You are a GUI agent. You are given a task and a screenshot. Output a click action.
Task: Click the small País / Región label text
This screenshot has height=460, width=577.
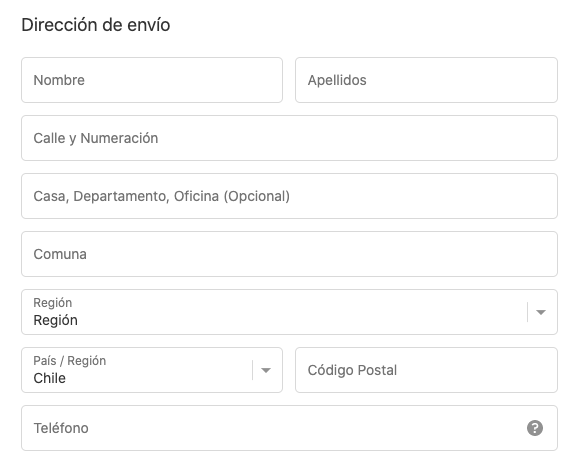pyautogui.click(x=70, y=361)
